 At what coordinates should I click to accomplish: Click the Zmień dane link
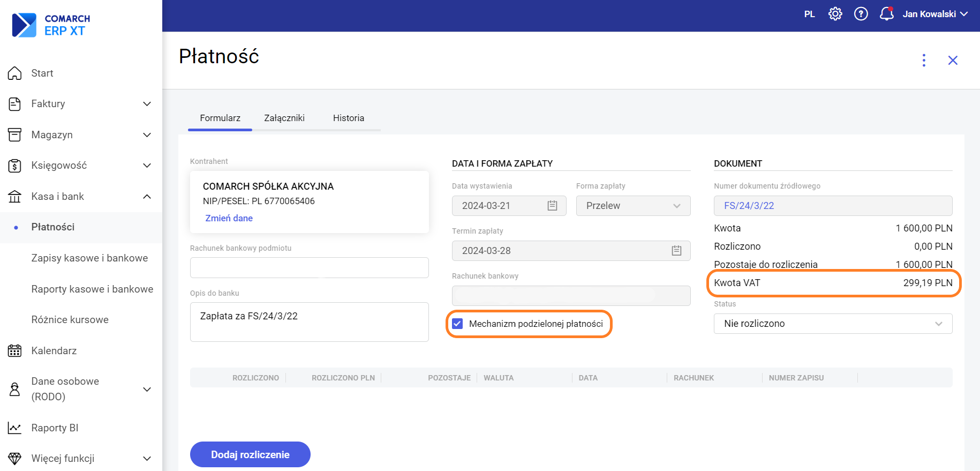tap(229, 218)
